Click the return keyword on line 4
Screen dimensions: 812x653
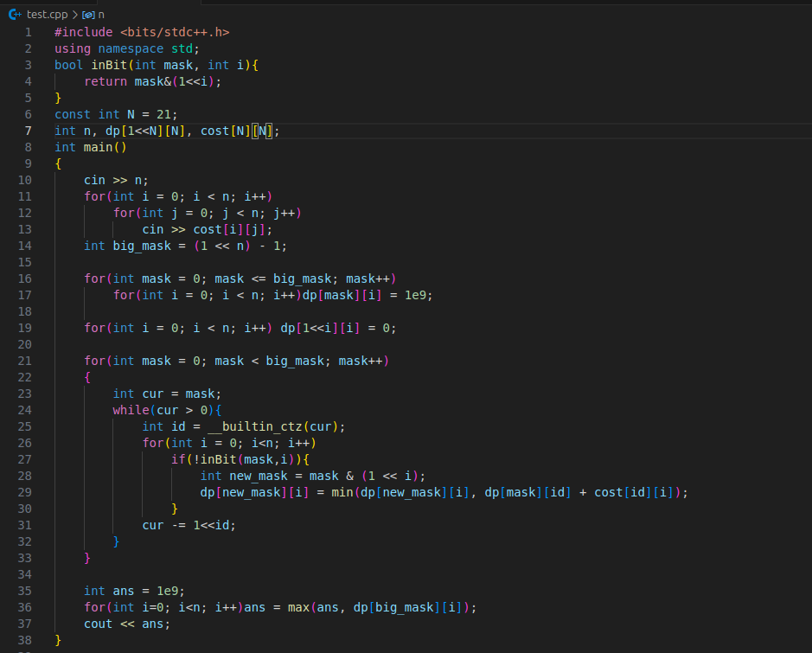pyautogui.click(x=105, y=82)
